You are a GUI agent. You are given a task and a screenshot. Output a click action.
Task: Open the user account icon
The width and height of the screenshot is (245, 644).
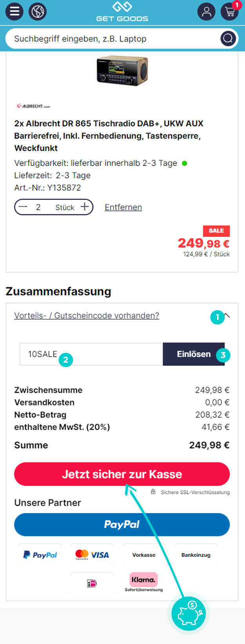pos(206,11)
